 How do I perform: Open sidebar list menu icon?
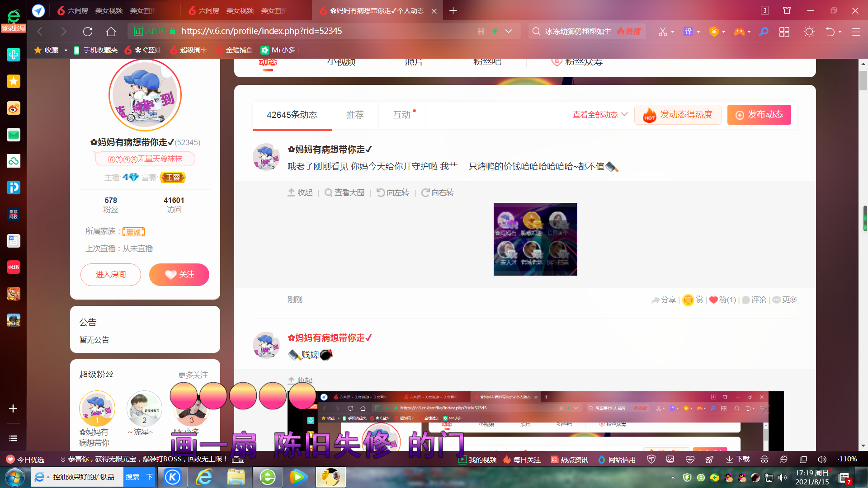point(13,438)
